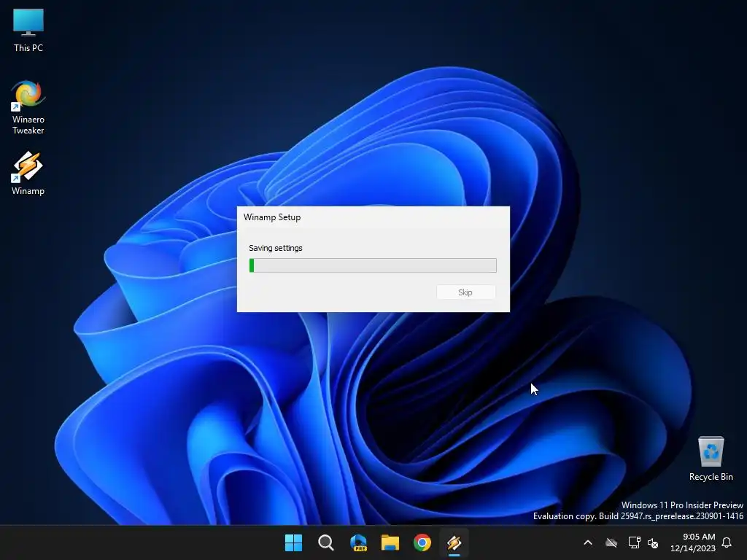Open the Windows Start menu
Screen dimensions: 747x560
[293, 542]
